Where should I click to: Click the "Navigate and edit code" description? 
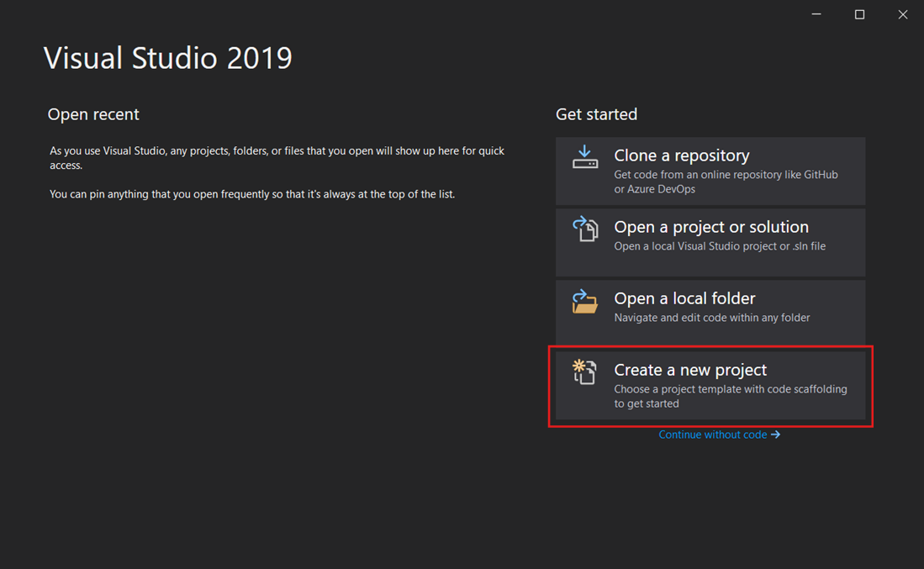[711, 318]
